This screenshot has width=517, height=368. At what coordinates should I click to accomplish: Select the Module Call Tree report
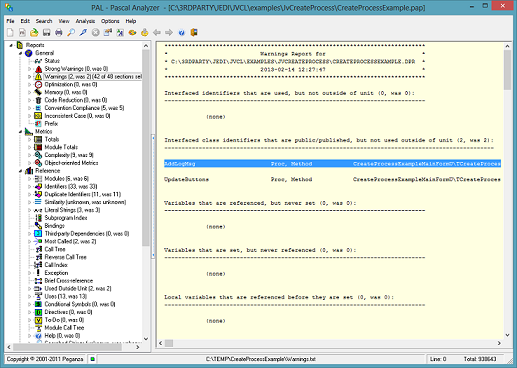64,328
